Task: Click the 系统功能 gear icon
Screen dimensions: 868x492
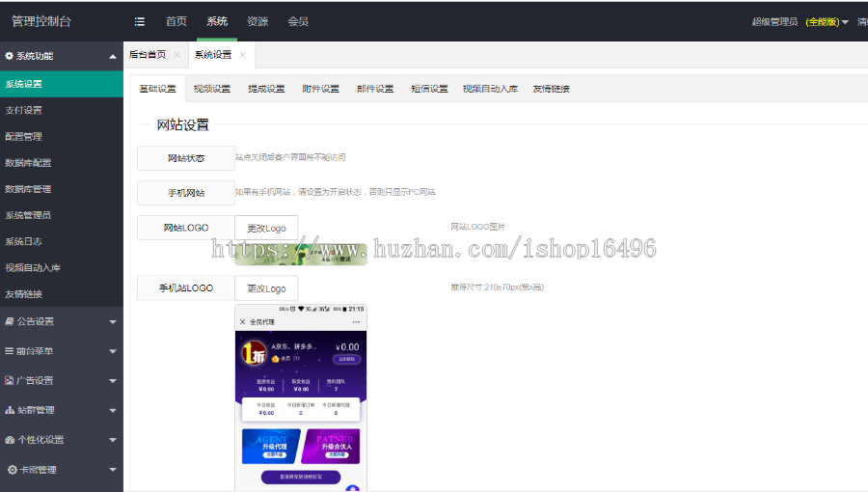Action: (x=9, y=56)
